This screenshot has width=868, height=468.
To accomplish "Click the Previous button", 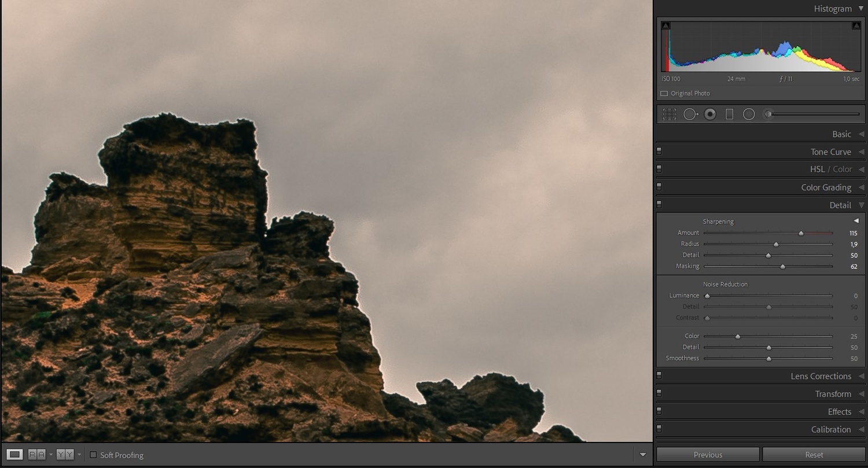I will (x=708, y=455).
